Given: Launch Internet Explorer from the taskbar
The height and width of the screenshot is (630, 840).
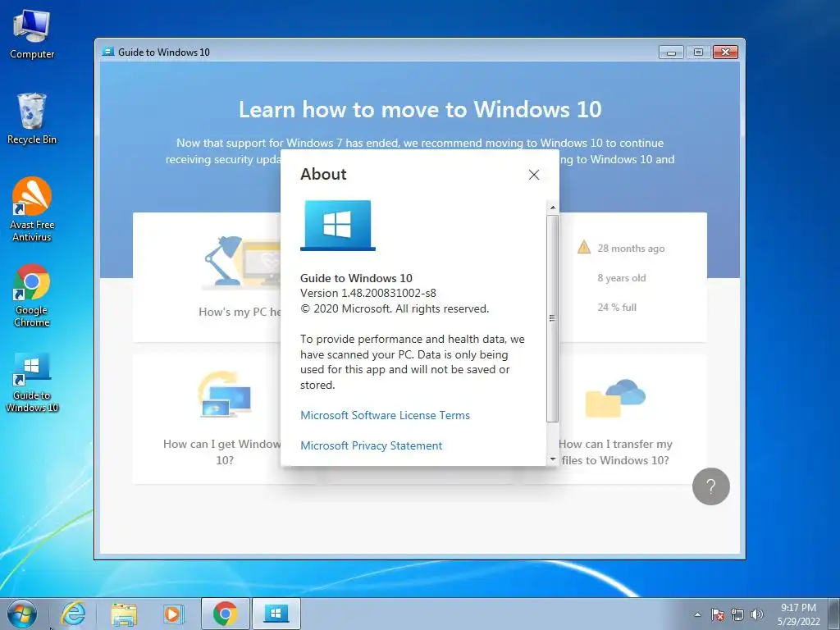Looking at the screenshot, I should pos(73,614).
